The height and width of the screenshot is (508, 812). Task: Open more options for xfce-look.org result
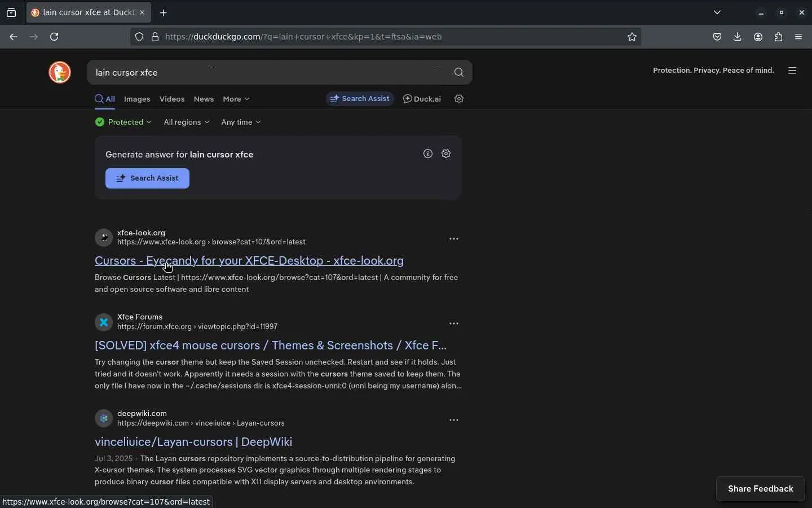454,239
